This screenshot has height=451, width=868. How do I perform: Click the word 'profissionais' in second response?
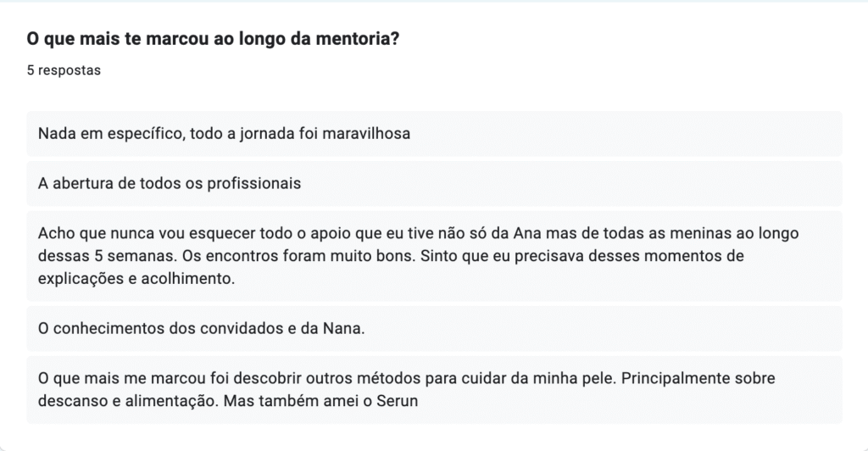258,183
